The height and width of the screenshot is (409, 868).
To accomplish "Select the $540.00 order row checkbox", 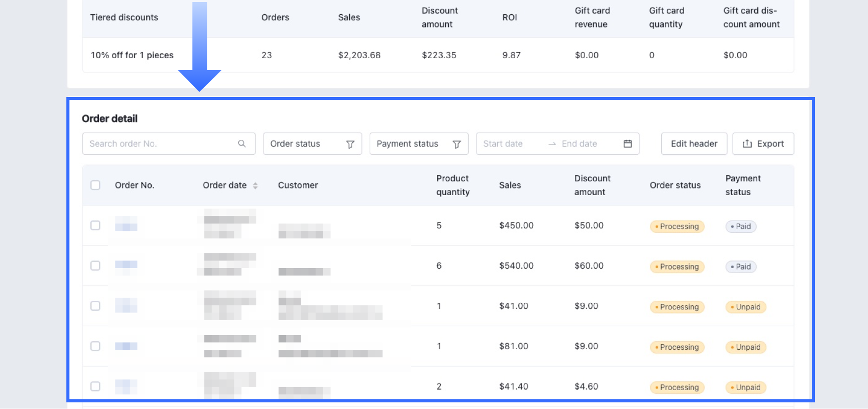I will 95,266.
